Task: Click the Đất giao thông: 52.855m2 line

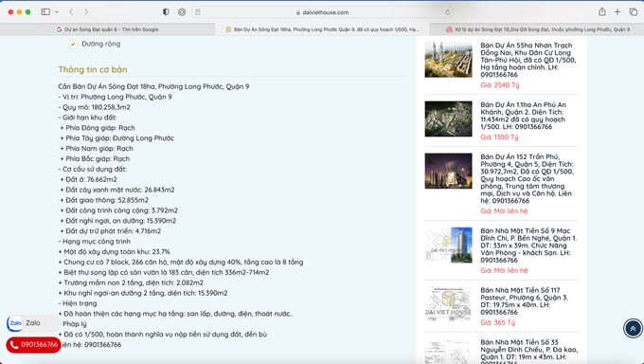Action: pos(104,200)
